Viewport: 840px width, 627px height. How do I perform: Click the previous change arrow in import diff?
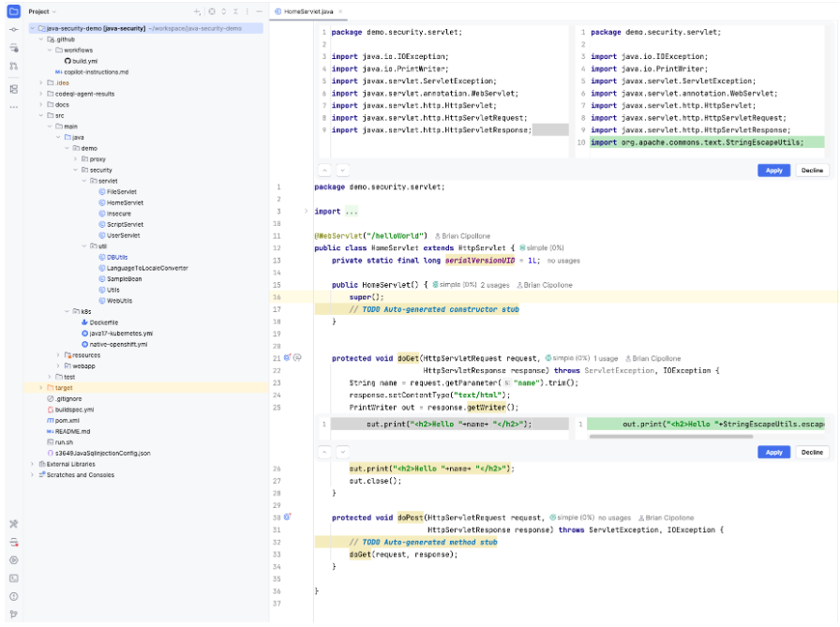coord(324,171)
